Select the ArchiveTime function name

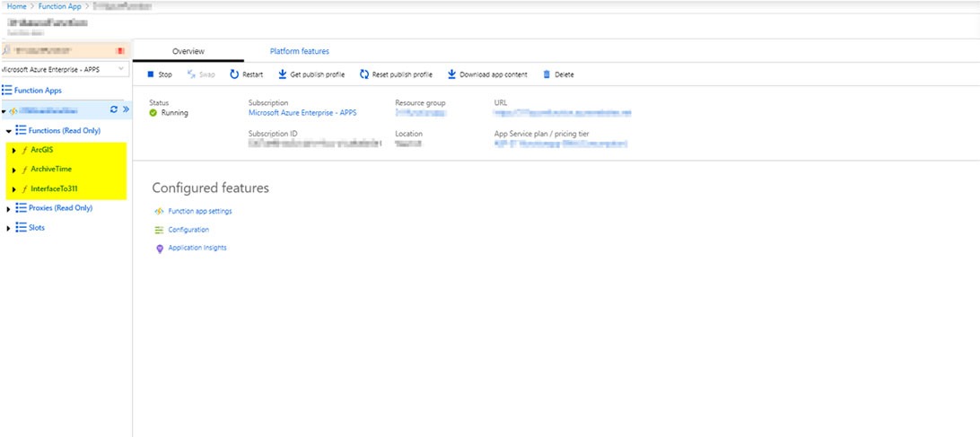51,169
